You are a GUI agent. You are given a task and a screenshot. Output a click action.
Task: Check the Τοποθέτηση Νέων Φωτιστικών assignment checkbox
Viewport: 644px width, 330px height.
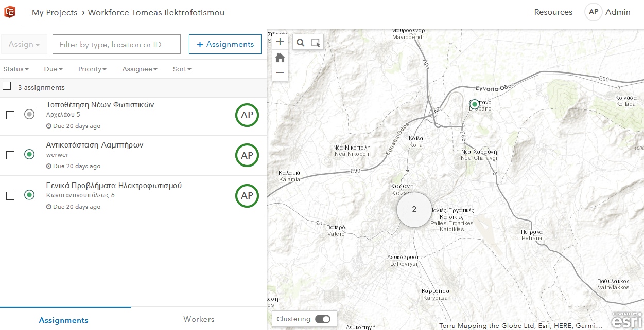pyautogui.click(x=10, y=115)
